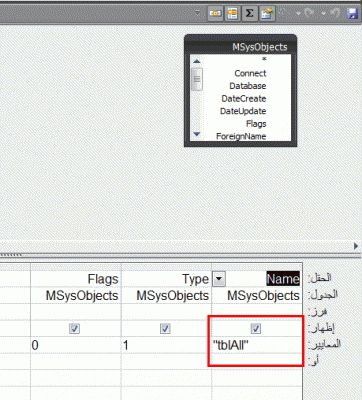Click scrollbar thumb in MSysObjects field list
The image size is (362, 400).
[x=197, y=79]
